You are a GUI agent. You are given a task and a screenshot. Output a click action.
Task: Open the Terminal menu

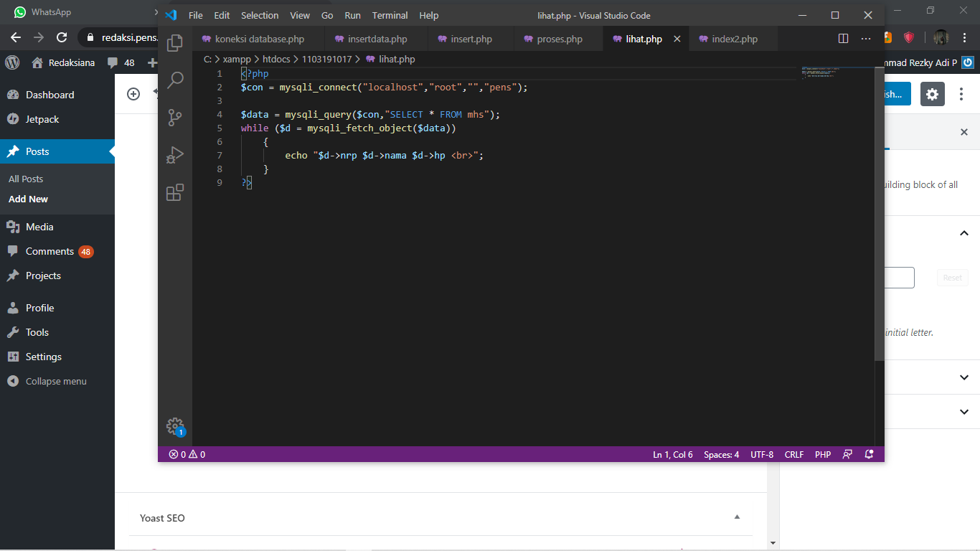390,15
